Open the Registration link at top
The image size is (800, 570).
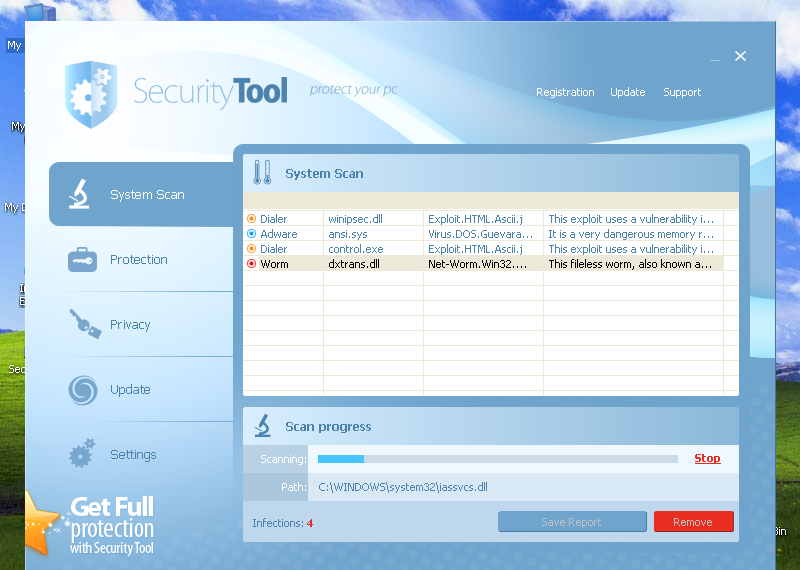pos(565,92)
